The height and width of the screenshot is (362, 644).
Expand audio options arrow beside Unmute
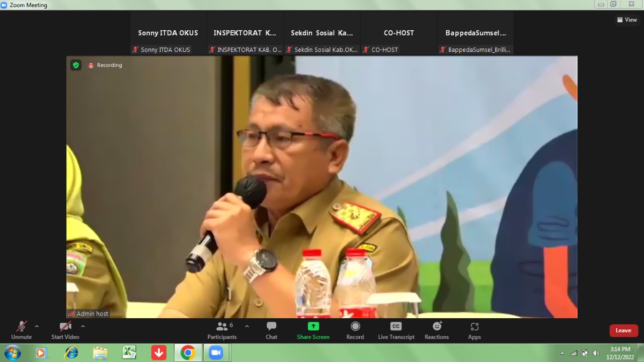pyautogui.click(x=37, y=326)
